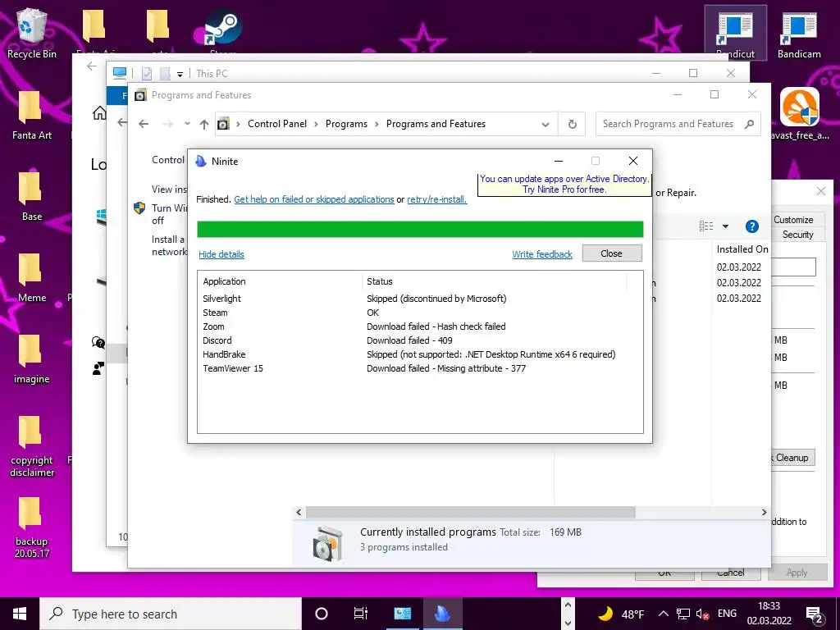Open the Bandicam desktop shortcut
Viewport: 840px width, 630px height.
799,33
